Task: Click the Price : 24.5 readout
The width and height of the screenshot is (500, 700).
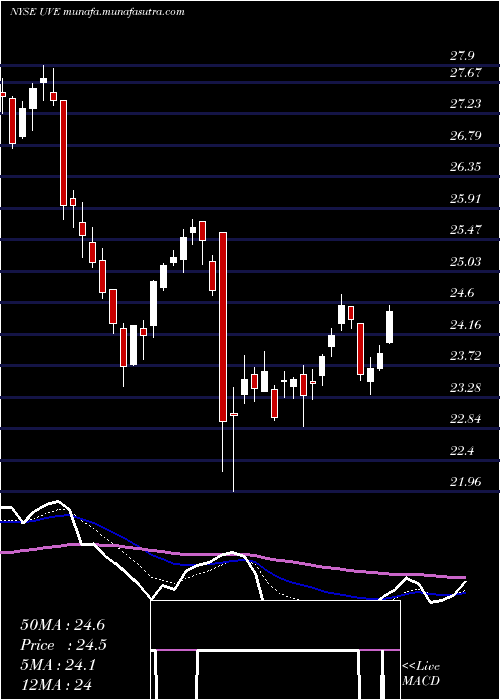Action: pyautogui.click(x=63, y=645)
